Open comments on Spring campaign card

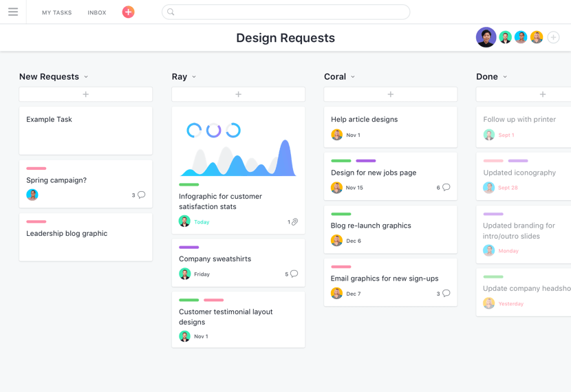tap(141, 195)
